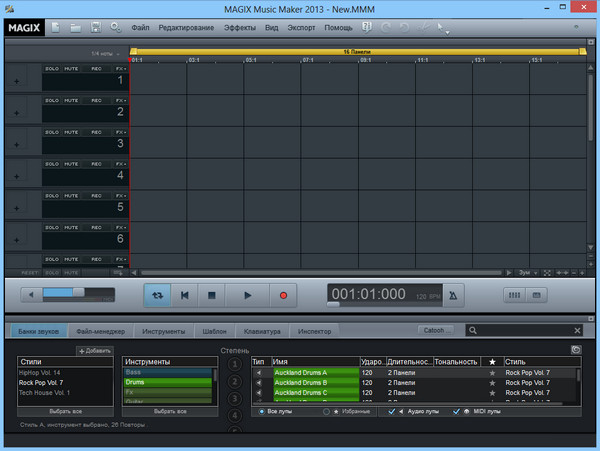Image resolution: width=600 pixels, height=451 pixels.
Task: Click the rewind to start button
Action: tap(184, 295)
